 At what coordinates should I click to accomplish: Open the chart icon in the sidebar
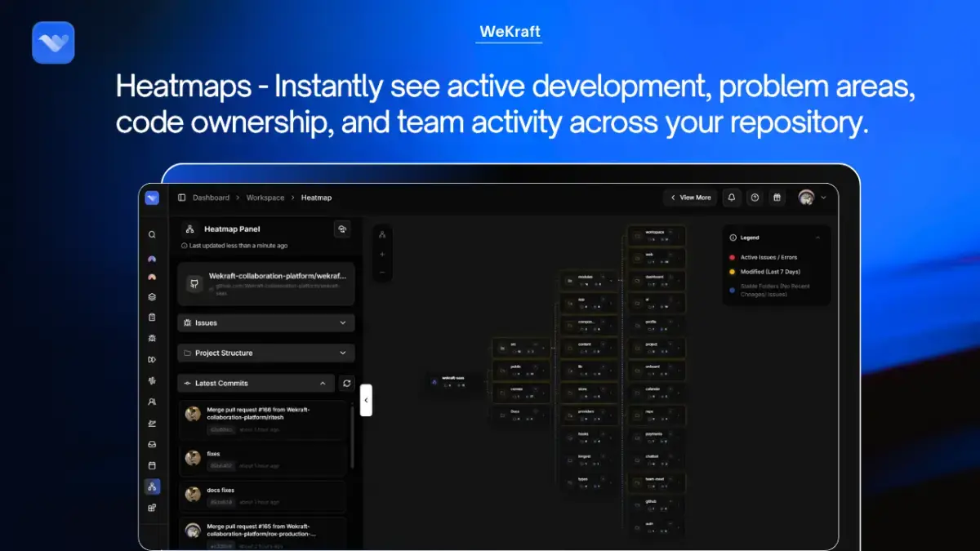point(152,423)
